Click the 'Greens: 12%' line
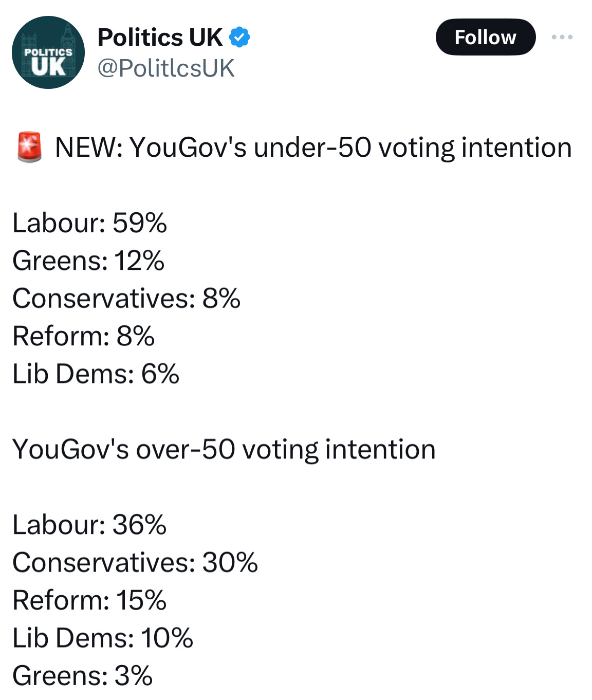Screen dimensions: 592x700 (x=88, y=261)
